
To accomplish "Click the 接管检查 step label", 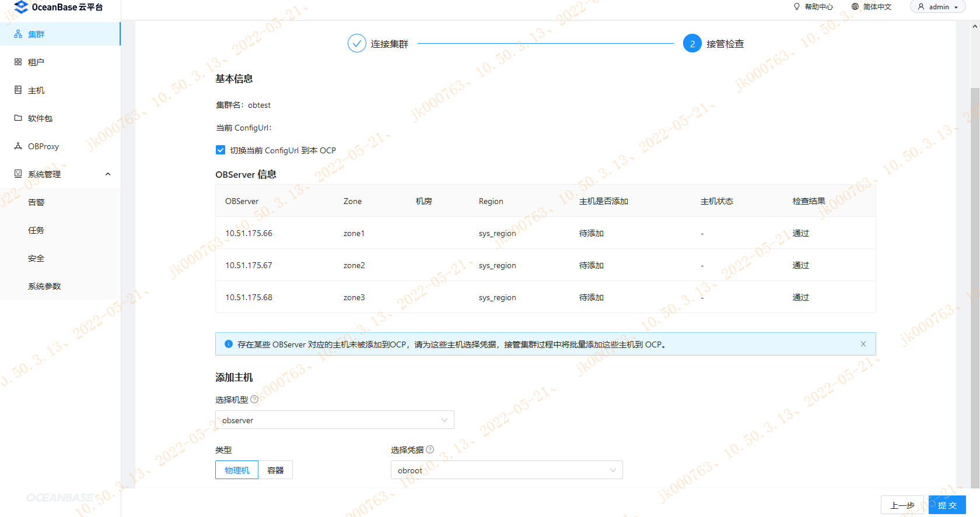I will click(725, 44).
